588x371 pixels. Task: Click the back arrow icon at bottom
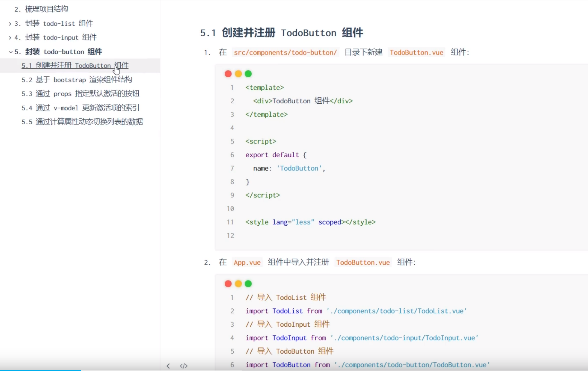168,366
